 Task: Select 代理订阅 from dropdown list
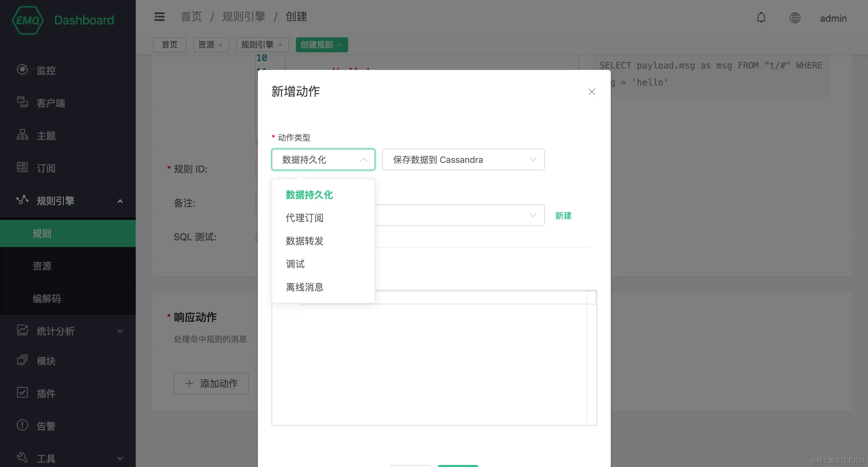[x=304, y=218]
